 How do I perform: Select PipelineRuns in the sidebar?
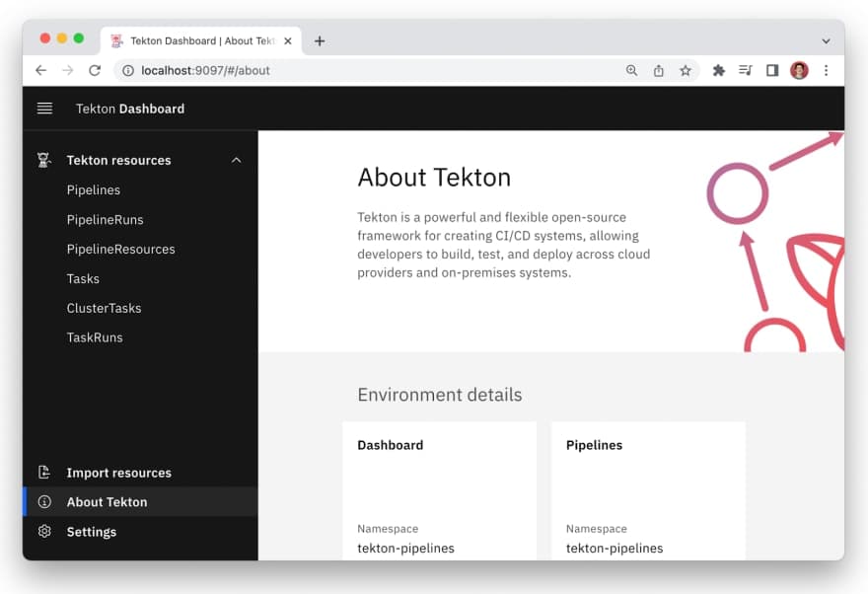point(106,220)
